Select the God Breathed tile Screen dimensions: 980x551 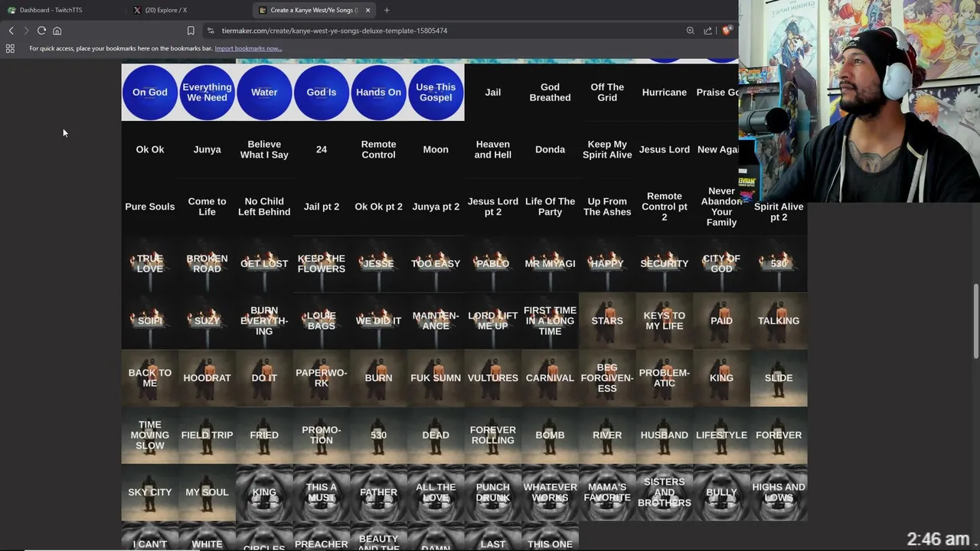(550, 92)
